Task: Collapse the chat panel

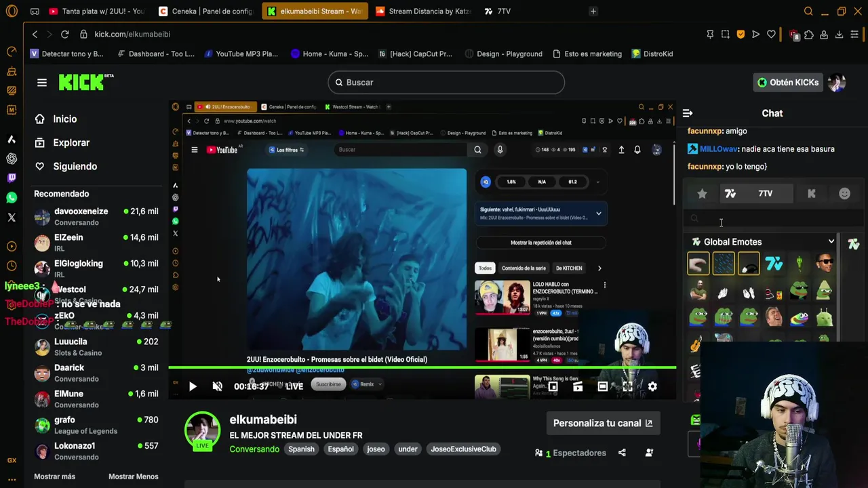Action: 688,113
